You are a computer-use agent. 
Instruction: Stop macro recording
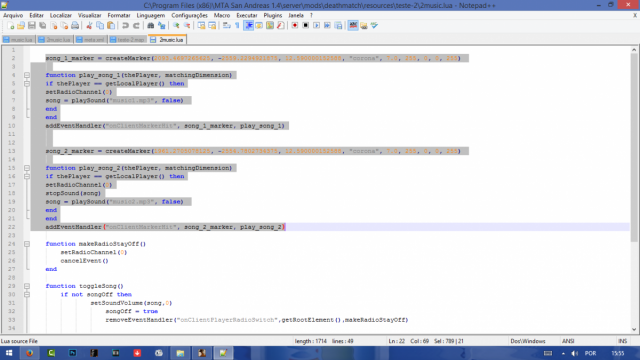tap(306, 26)
